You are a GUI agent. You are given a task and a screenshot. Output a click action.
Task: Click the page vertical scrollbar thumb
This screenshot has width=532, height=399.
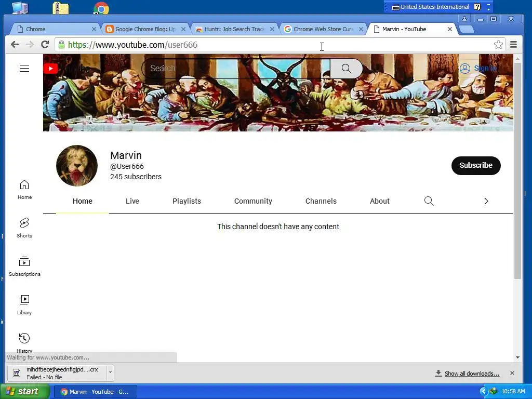[x=517, y=171]
